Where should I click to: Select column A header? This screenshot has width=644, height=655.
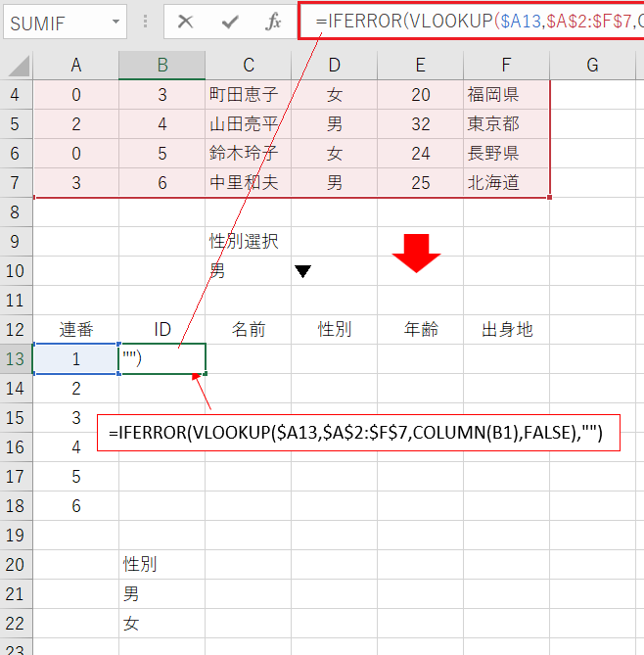pos(76,65)
